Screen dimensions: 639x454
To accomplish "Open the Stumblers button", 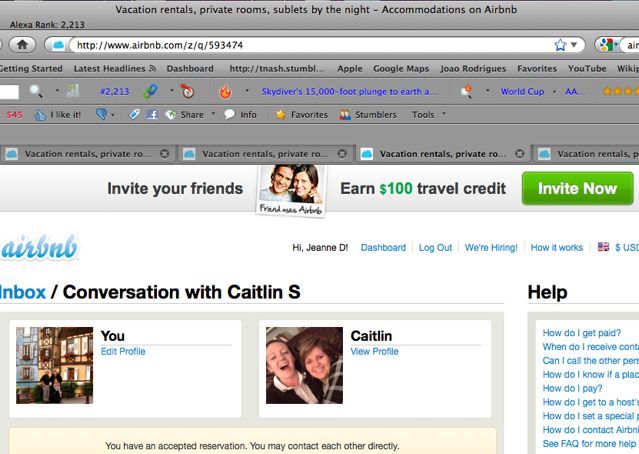I will (x=368, y=115).
